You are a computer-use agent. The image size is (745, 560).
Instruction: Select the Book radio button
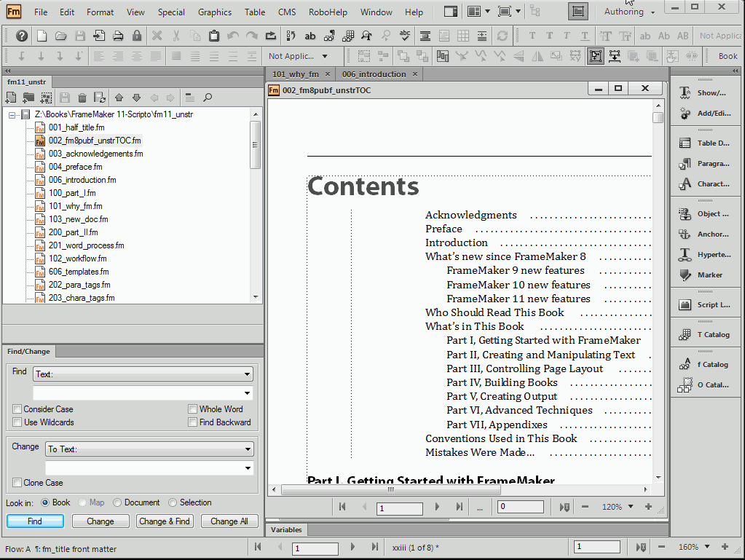tap(45, 502)
